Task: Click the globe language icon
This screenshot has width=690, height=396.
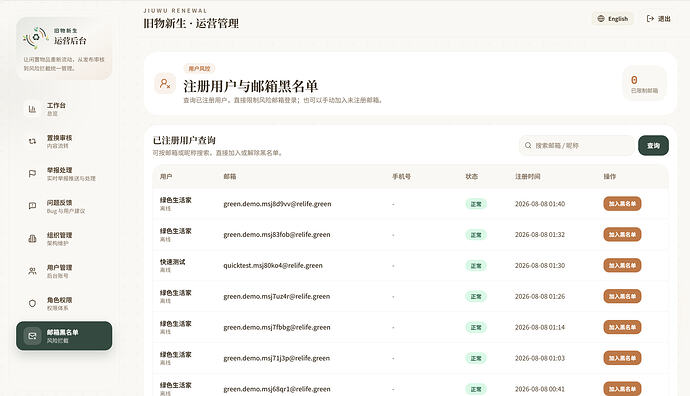Action: (601, 18)
